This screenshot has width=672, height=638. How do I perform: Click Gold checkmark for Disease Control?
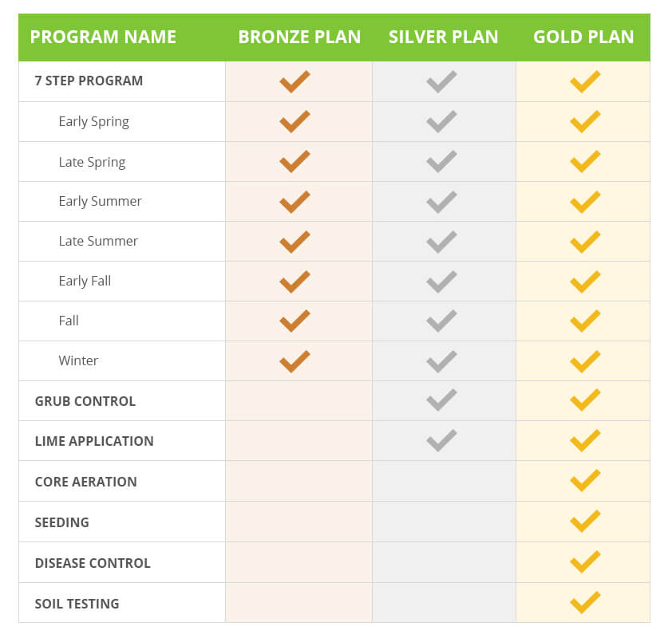tap(585, 562)
